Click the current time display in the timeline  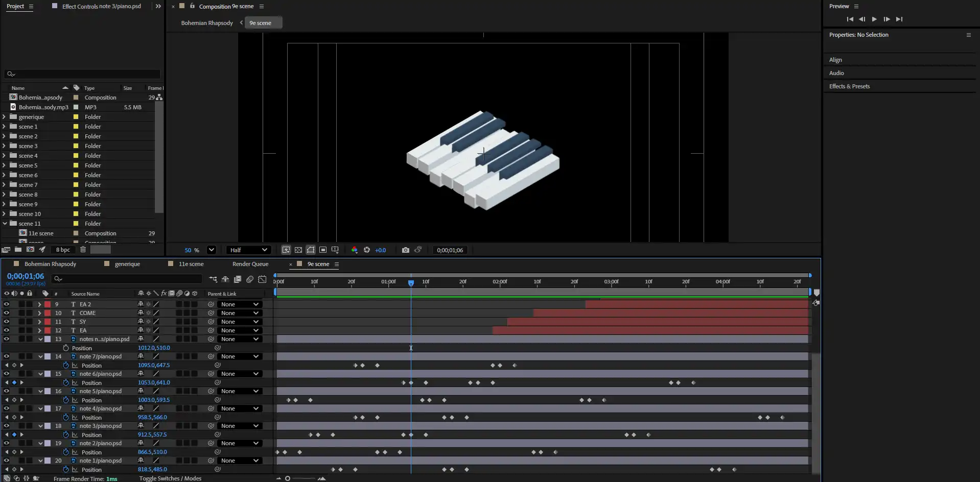click(x=26, y=276)
